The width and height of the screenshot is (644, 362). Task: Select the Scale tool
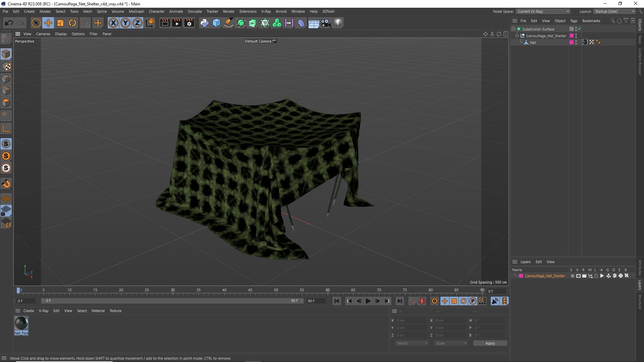60,23
